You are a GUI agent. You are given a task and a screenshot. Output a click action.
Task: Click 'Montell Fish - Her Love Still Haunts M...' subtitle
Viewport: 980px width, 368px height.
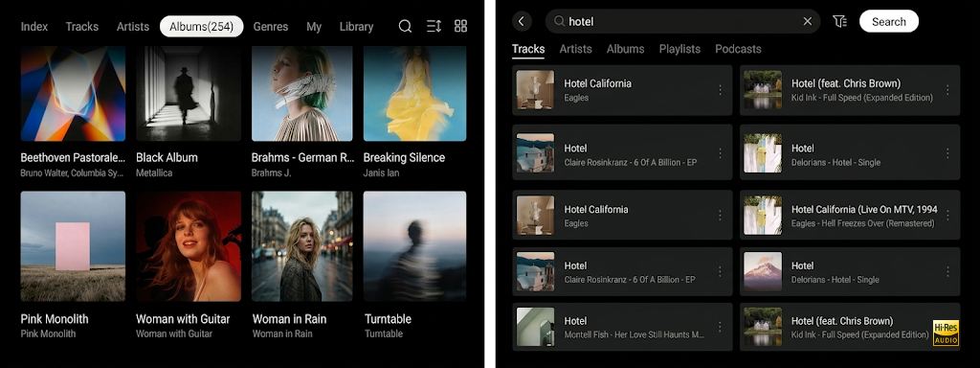tap(635, 334)
